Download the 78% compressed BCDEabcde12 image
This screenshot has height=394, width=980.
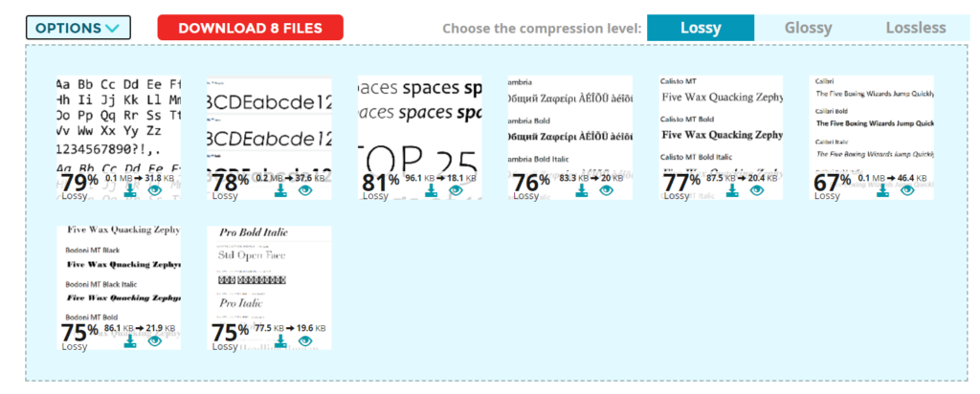point(280,190)
